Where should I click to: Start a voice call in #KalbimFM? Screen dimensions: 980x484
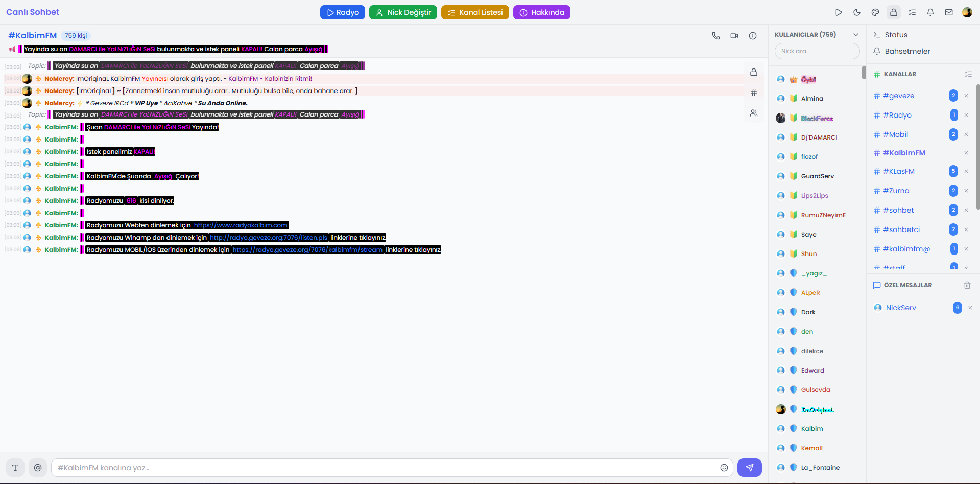tap(716, 36)
